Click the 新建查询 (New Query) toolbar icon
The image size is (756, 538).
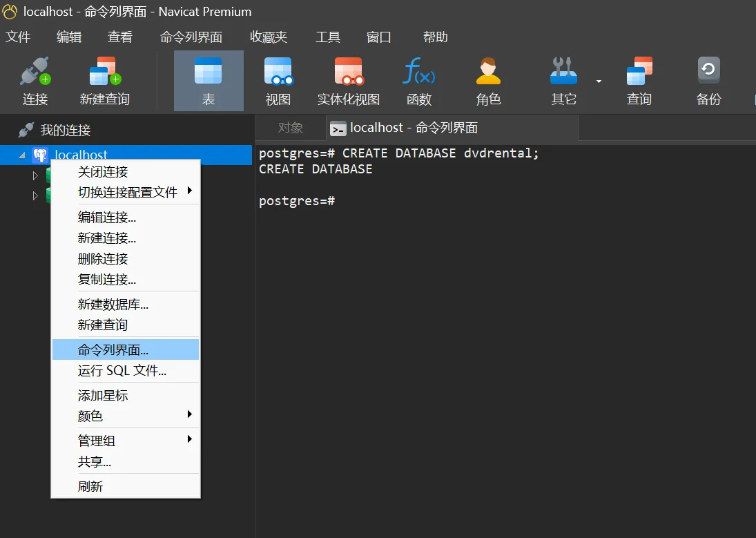pos(104,81)
